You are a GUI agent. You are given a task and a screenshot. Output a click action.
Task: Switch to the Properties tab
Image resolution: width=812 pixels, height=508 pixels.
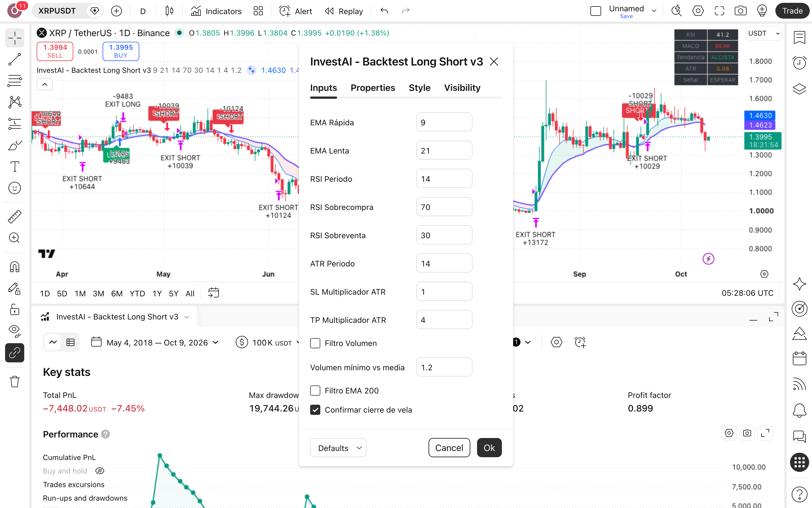(x=373, y=88)
